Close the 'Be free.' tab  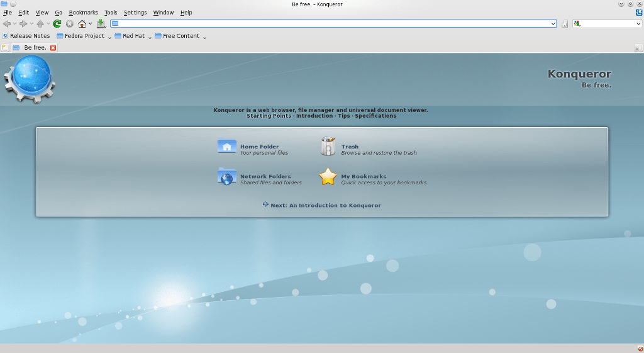[x=53, y=48]
